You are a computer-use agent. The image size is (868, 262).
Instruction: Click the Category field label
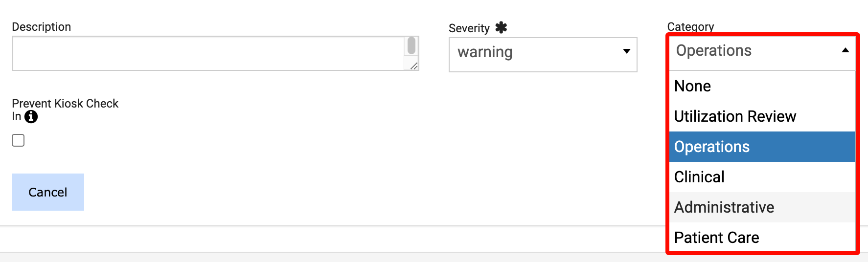tap(690, 27)
